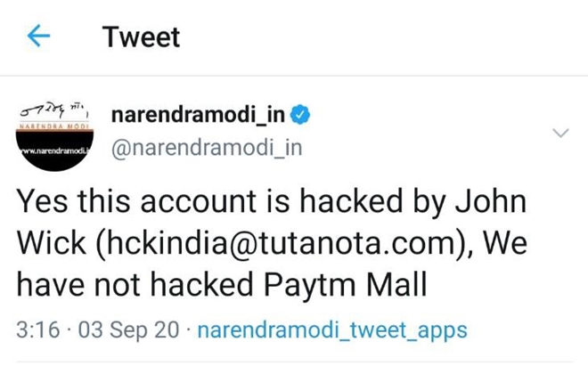The width and height of the screenshot is (588, 366).
Task: Select the hckindia@tutanota.com email text
Action: coord(282,242)
